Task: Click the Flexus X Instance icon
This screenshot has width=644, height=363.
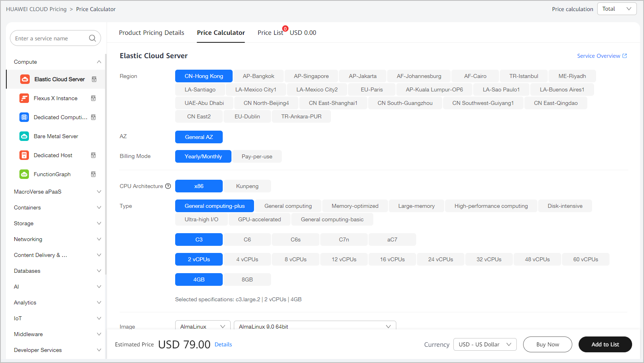Action: (24, 98)
